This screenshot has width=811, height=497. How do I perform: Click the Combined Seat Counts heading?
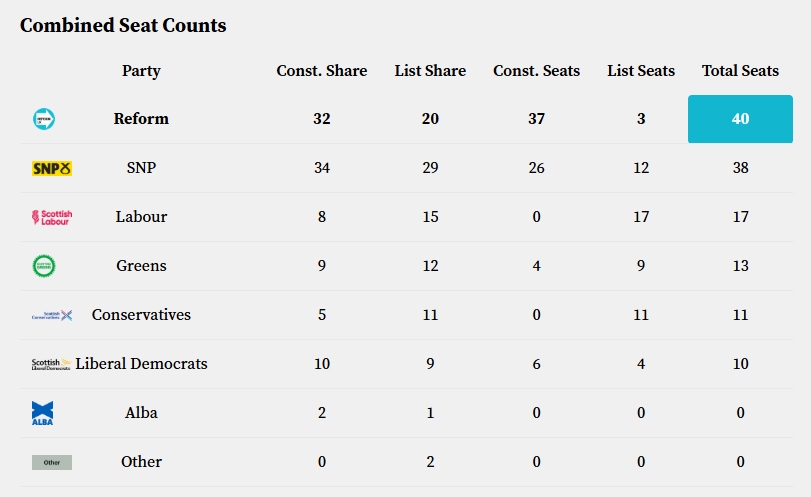point(123,26)
